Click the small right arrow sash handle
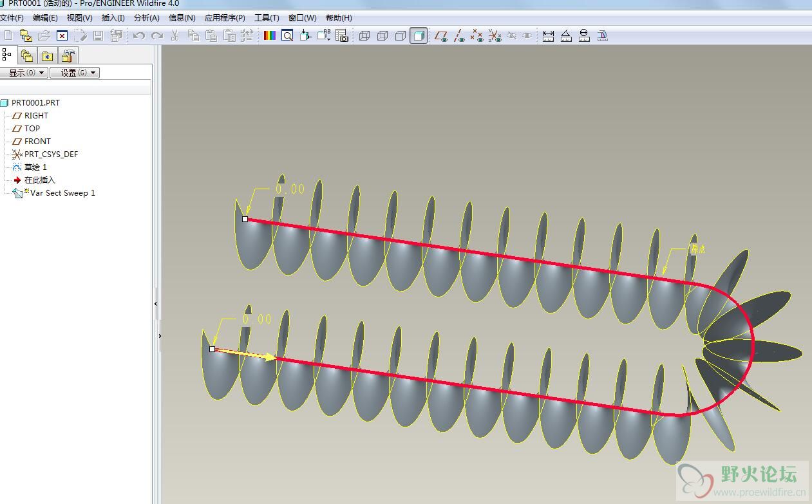812x504 pixels. click(x=160, y=335)
